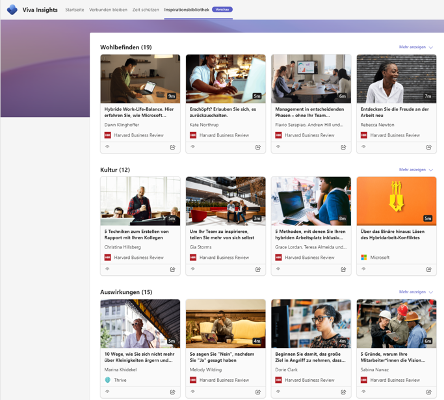Image resolution: width=444 pixels, height=400 pixels.
Task: Click Harvard Business Review logo under Christina Hillsberg
Action: click(107, 257)
